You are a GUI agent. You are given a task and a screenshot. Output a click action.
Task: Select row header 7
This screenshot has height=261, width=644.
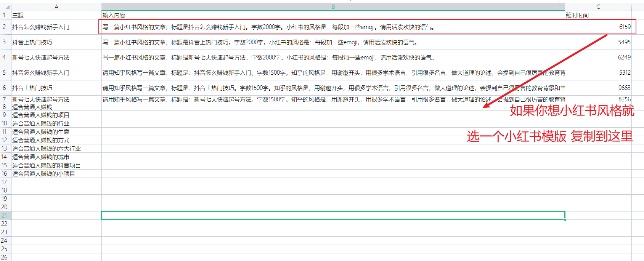pos(5,99)
